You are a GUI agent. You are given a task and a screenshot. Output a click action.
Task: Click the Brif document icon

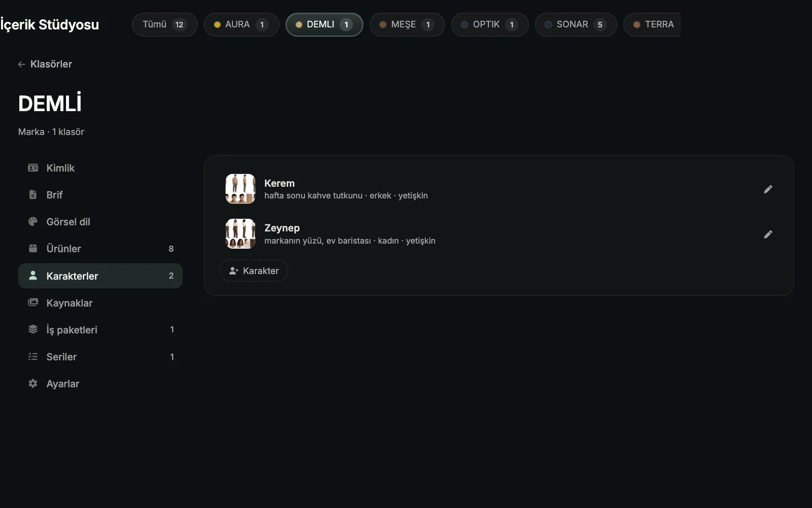point(33,195)
